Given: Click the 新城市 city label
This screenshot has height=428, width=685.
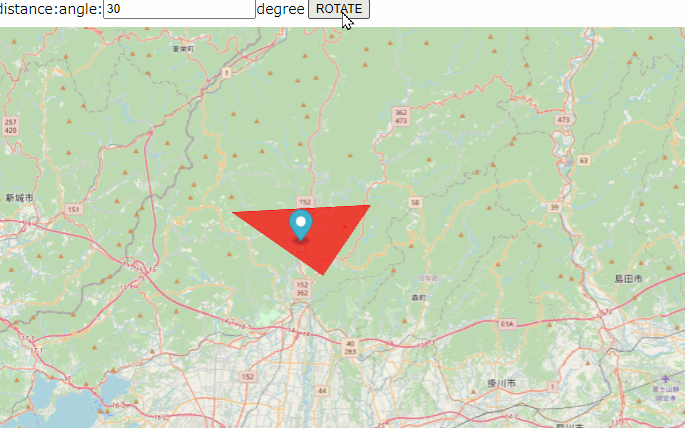Looking at the screenshot, I should pyautogui.click(x=20, y=198).
